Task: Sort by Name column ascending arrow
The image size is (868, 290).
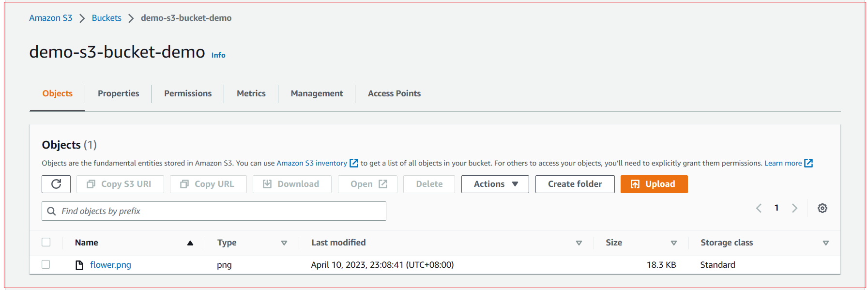Action: (190, 243)
